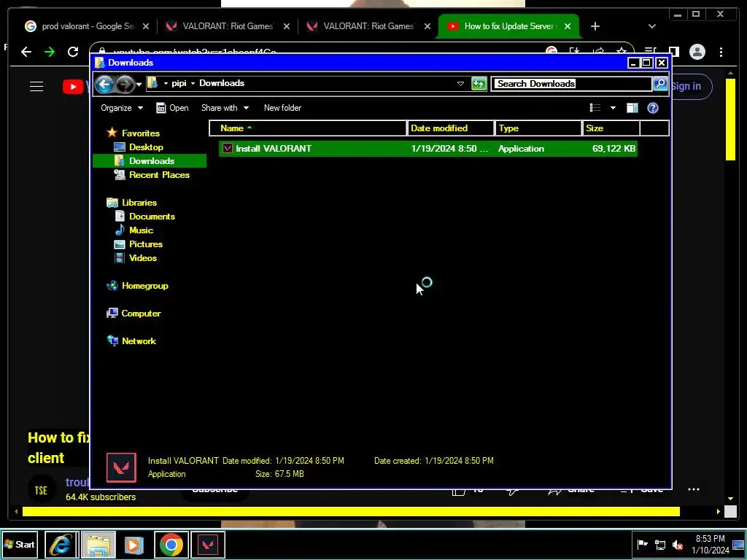Click the yellow horizontal scrollbar in Chrome
The image size is (747, 560).
(x=351, y=511)
